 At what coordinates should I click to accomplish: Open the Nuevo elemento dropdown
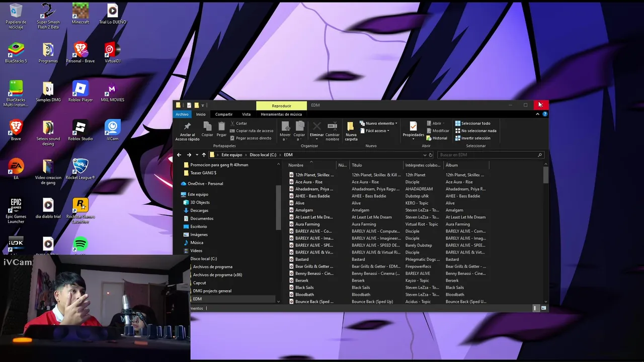(x=378, y=123)
